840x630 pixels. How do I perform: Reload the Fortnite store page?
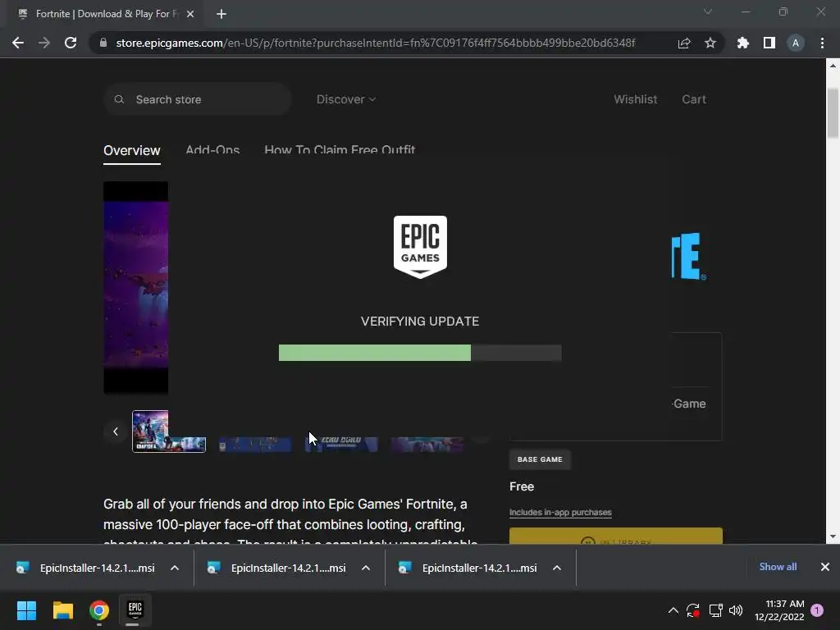point(71,43)
